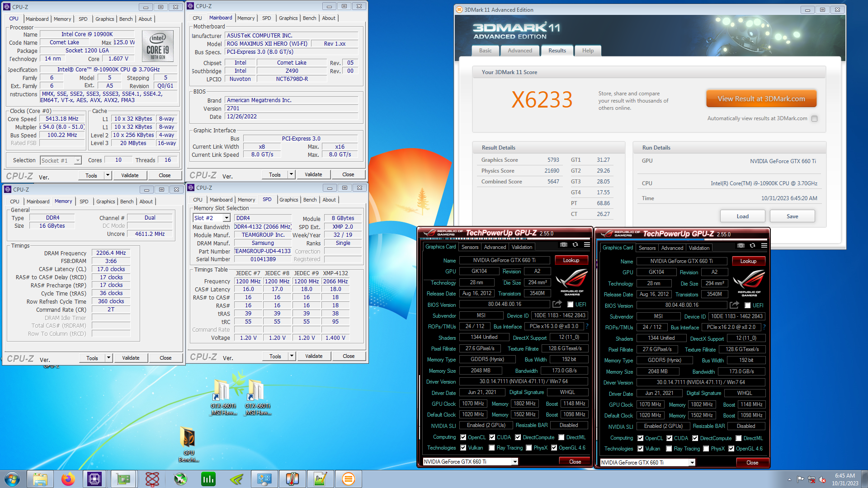Screen dimensions: 868x488
Task: Toggle Vulkan checkbox in right GPU-Z window
Action: click(x=640, y=449)
